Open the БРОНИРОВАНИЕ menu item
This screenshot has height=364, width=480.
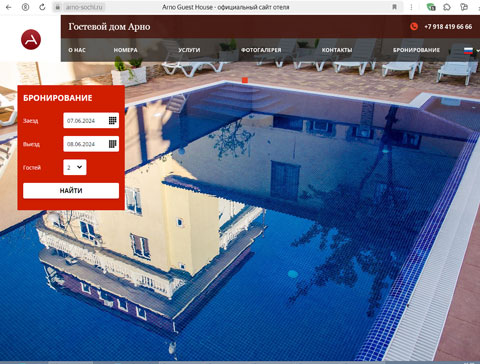416,50
